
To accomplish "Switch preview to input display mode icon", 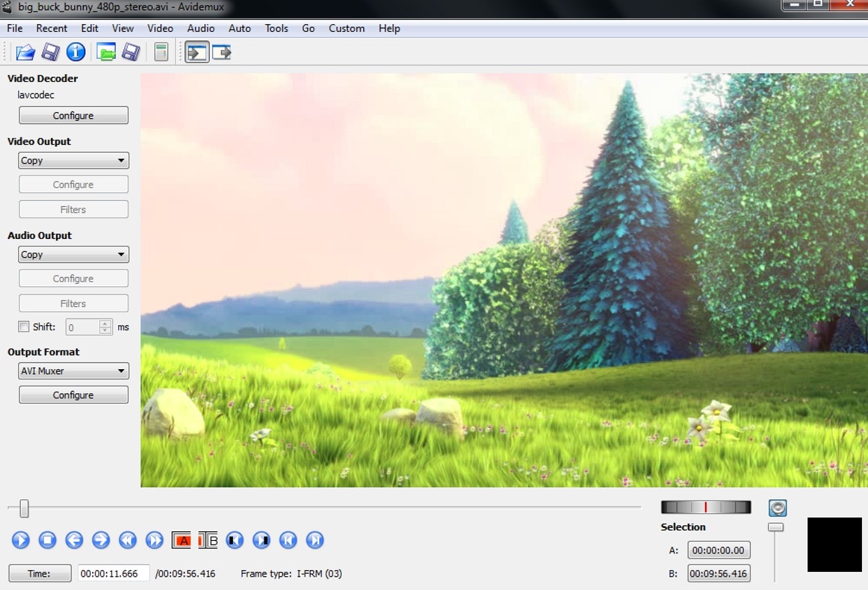I will 197,52.
